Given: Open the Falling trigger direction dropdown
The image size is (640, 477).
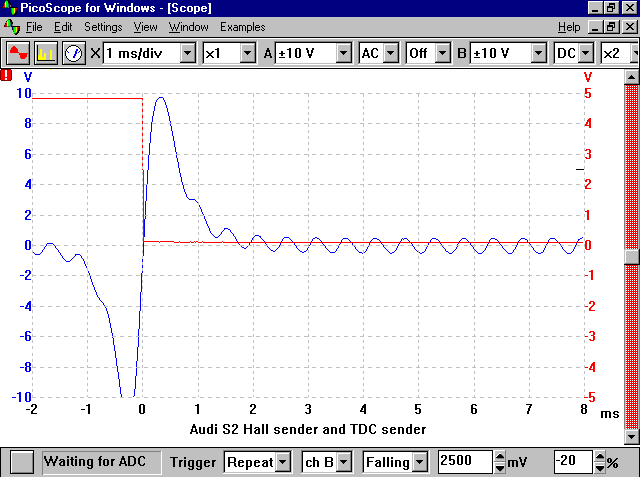Looking at the screenshot, I should [420, 462].
